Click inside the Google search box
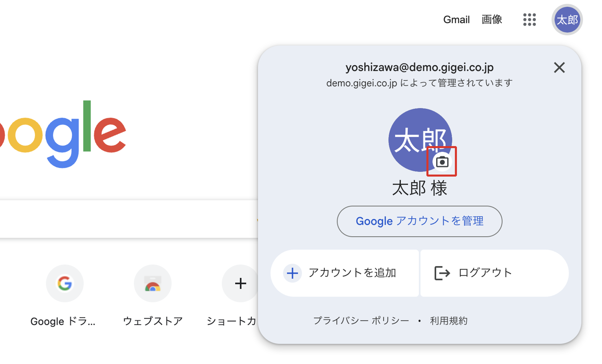Screen dimensions: 602x364 point(129,219)
